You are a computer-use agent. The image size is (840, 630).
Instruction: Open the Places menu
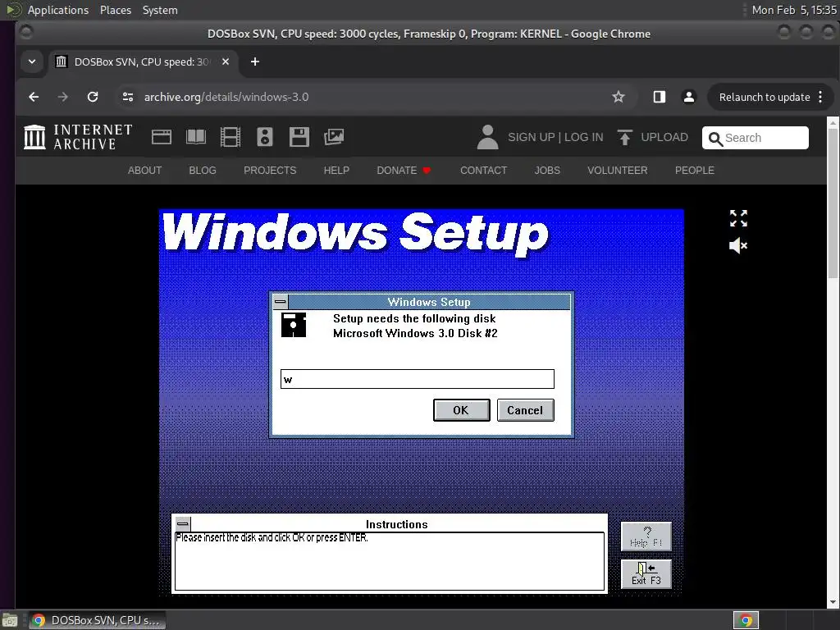click(116, 10)
